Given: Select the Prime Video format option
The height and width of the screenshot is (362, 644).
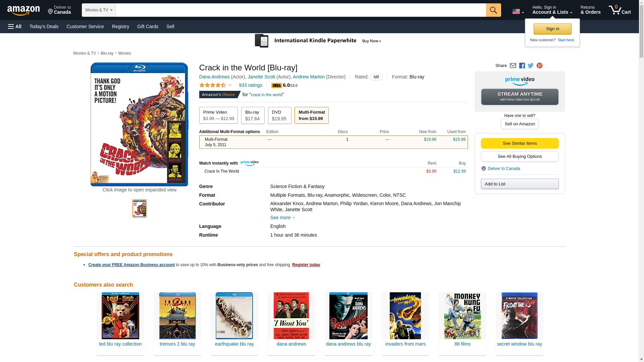Looking at the screenshot, I should click(218, 115).
